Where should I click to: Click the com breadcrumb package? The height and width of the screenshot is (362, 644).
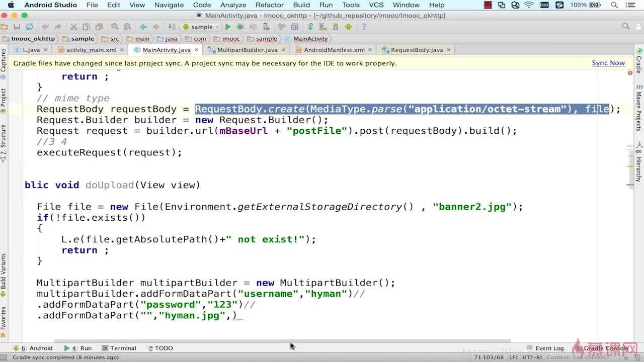196,39
